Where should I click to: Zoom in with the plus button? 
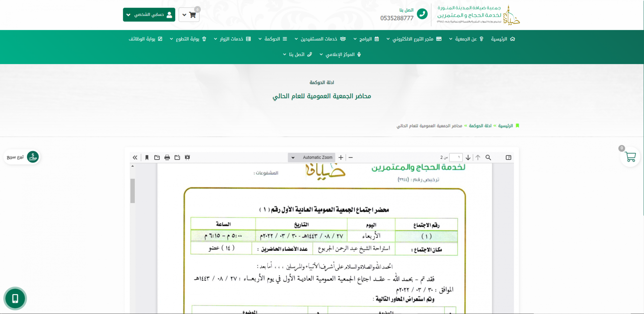(340, 157)
